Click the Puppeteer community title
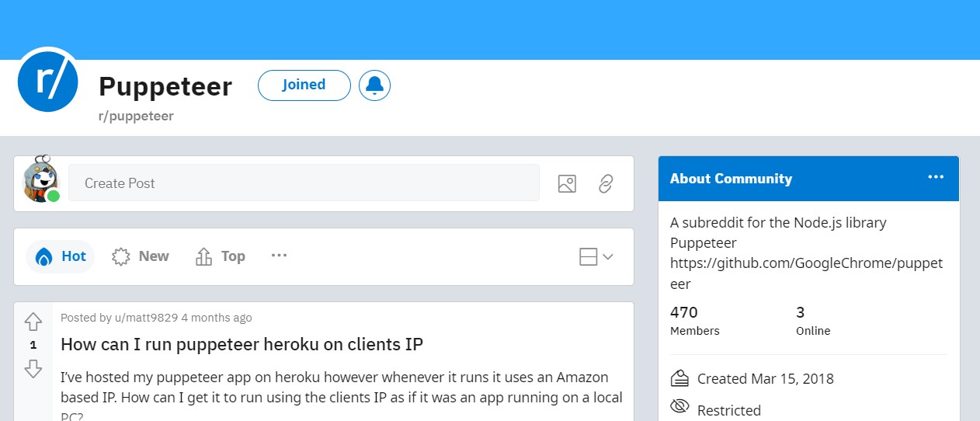The height and width of the screenshot is (421, 980). tap(165, 86)
